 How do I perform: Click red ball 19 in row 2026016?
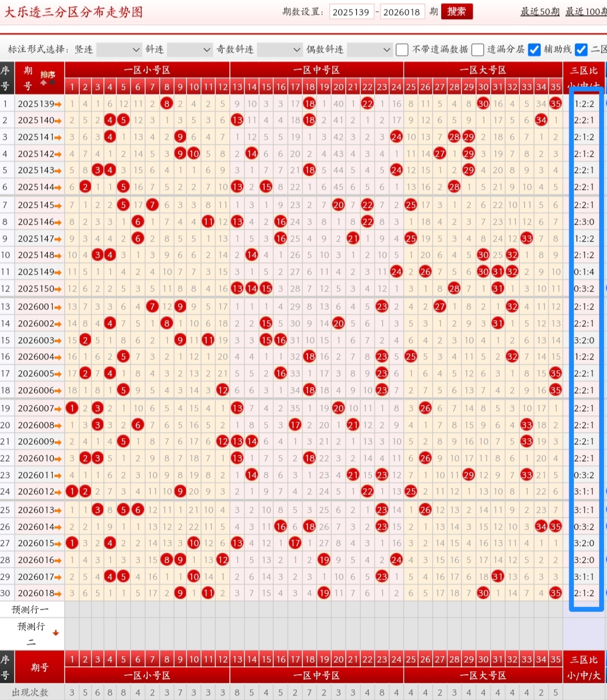[x=324, y=560]
